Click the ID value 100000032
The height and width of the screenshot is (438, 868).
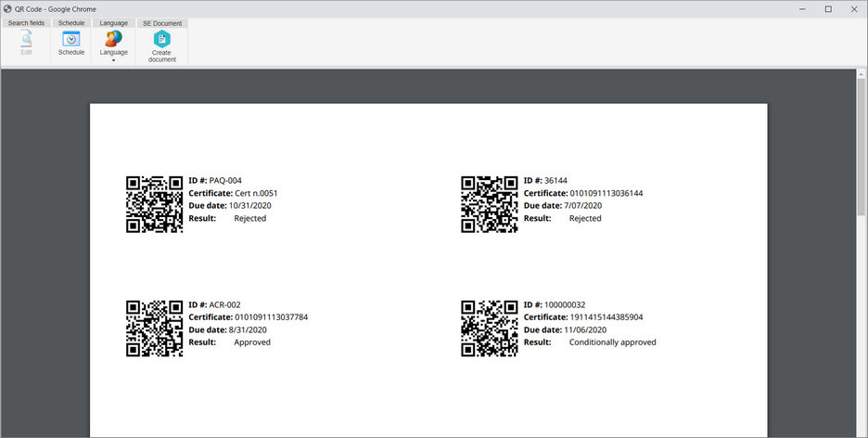(565, 305)
